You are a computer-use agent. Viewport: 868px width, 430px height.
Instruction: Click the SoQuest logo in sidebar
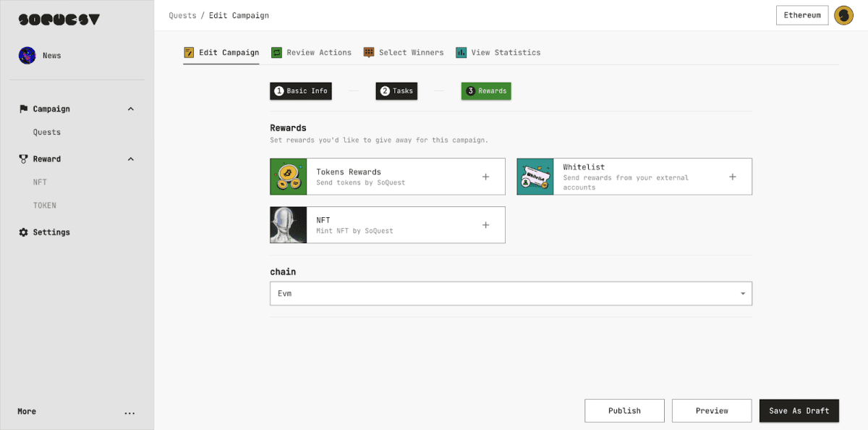tap(59, 20)
